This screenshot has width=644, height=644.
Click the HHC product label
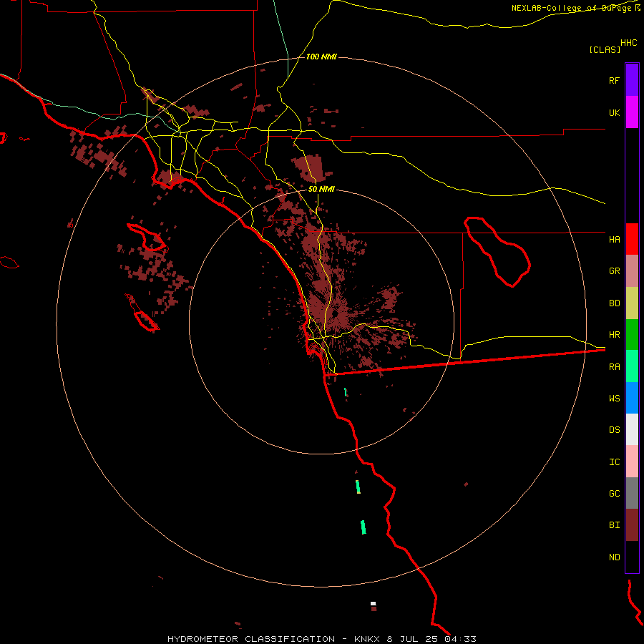pyautogui.click(x=628, y=43)
